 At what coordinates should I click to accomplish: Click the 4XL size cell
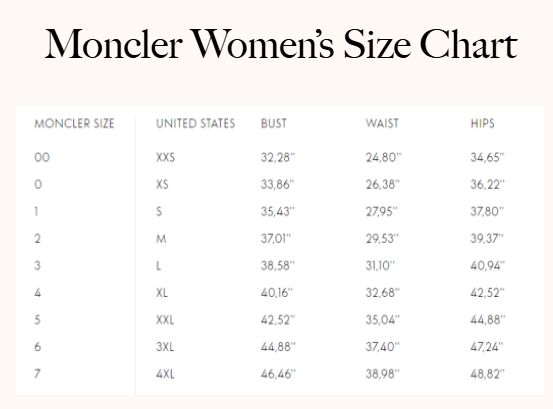tap(165, 374)
